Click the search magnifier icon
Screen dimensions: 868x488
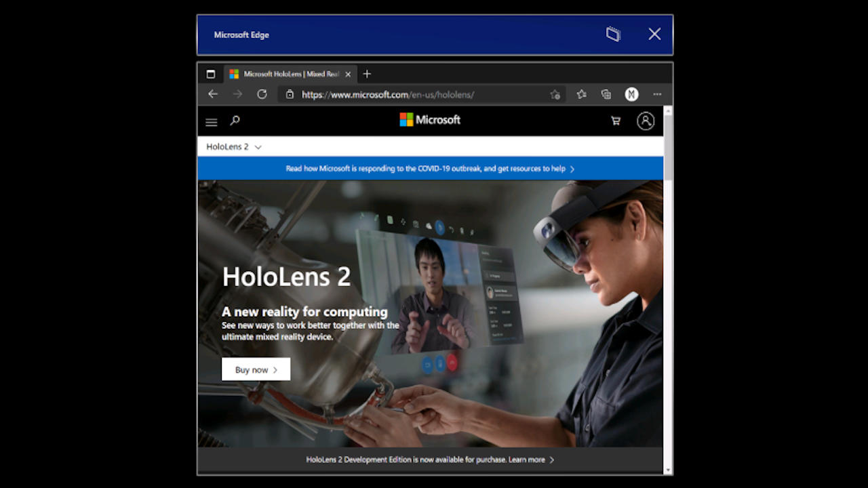pos(235,121)
